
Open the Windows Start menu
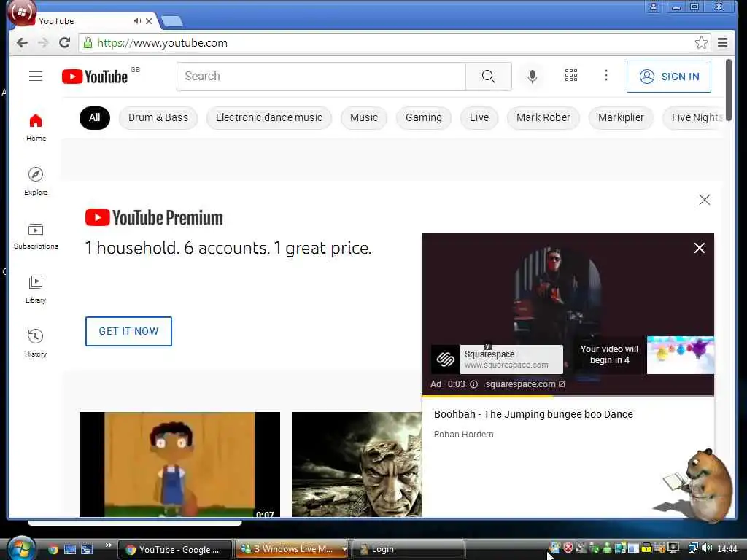[21, 548]
